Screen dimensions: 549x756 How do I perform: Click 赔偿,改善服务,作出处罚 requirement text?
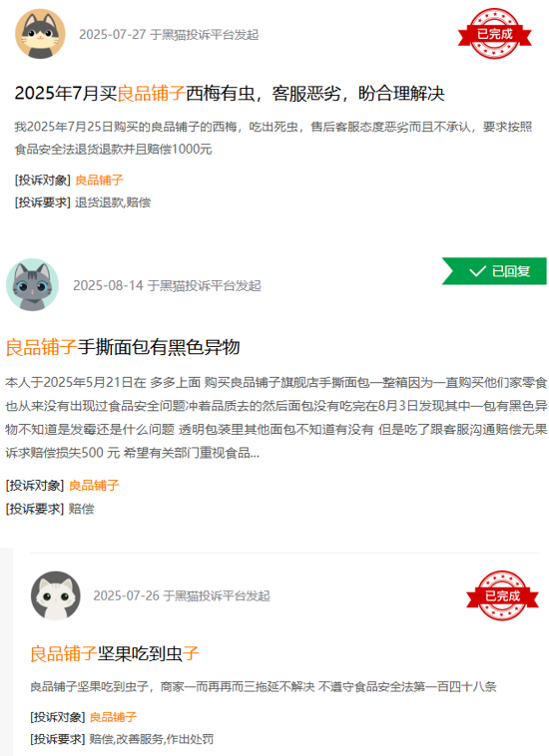point(151,739)
